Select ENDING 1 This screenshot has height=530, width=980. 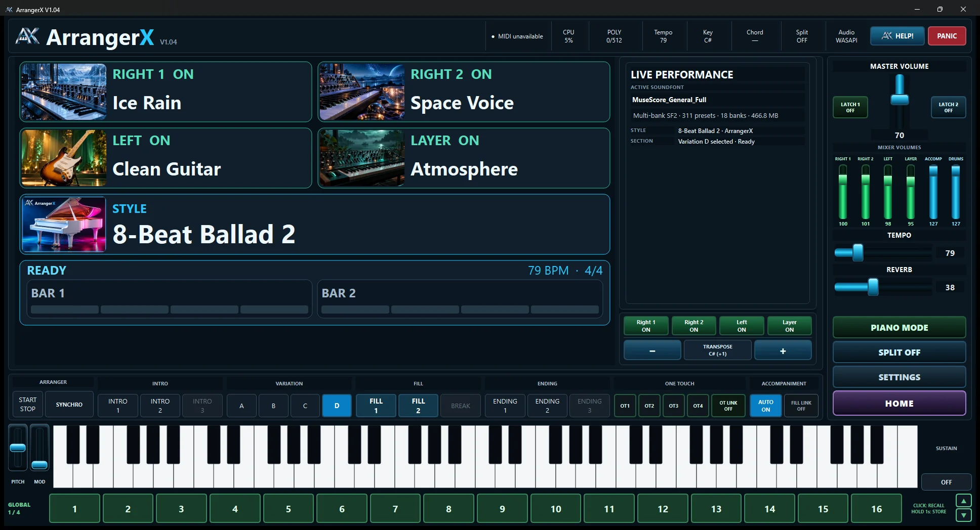click(x=505, y=405)
